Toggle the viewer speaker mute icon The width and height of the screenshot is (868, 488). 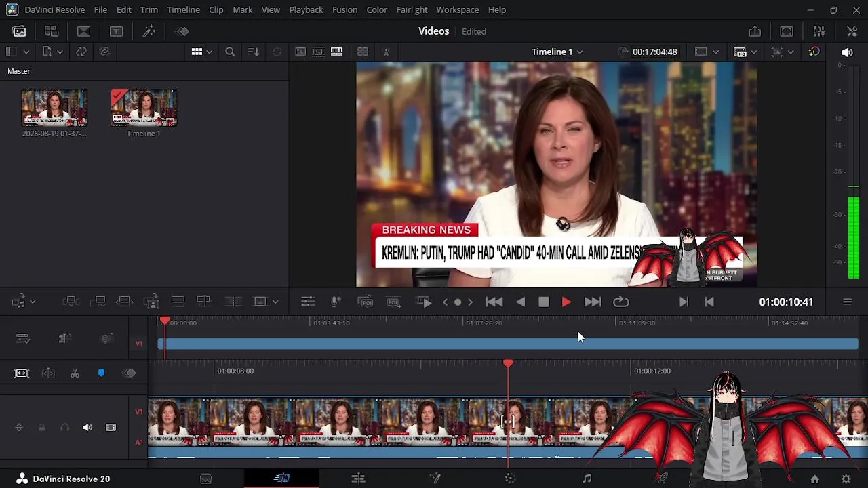(x=847, y=52)
